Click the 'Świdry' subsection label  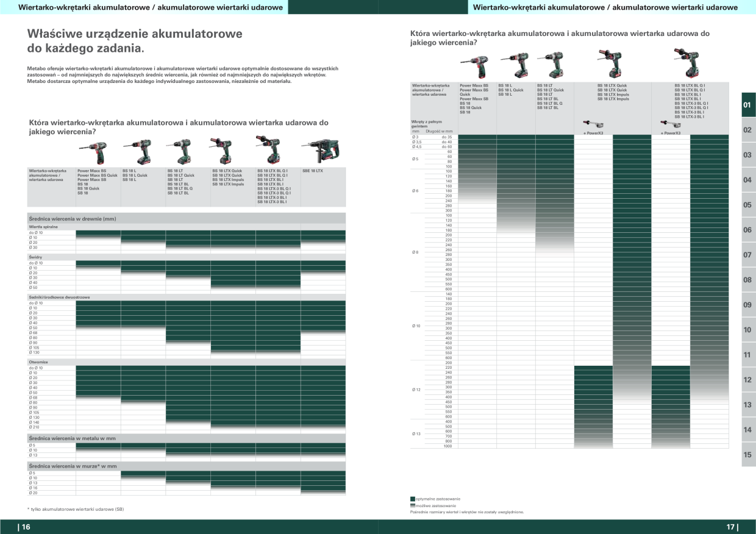35,257
